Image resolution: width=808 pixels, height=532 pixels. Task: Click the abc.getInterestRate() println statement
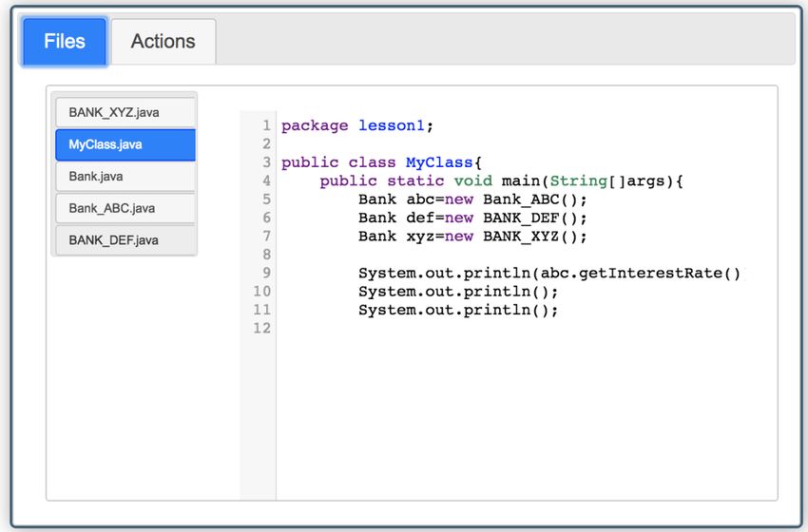(549, 273)
